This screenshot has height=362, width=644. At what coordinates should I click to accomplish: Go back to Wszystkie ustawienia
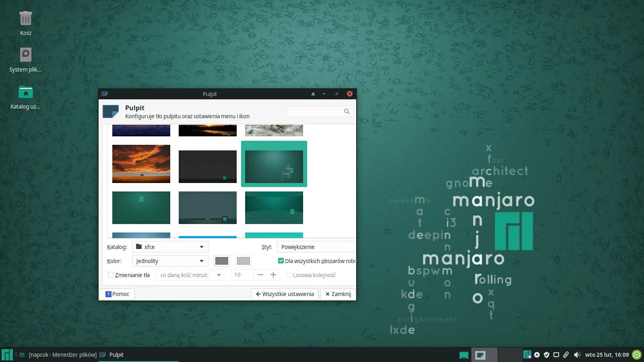point(285,294)
